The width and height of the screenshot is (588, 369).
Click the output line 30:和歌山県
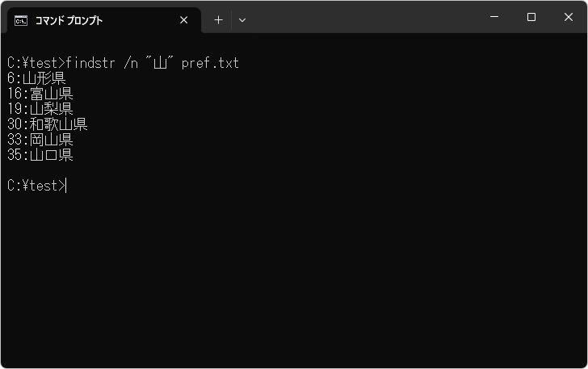pyautogui.click(x=47, y=124)
